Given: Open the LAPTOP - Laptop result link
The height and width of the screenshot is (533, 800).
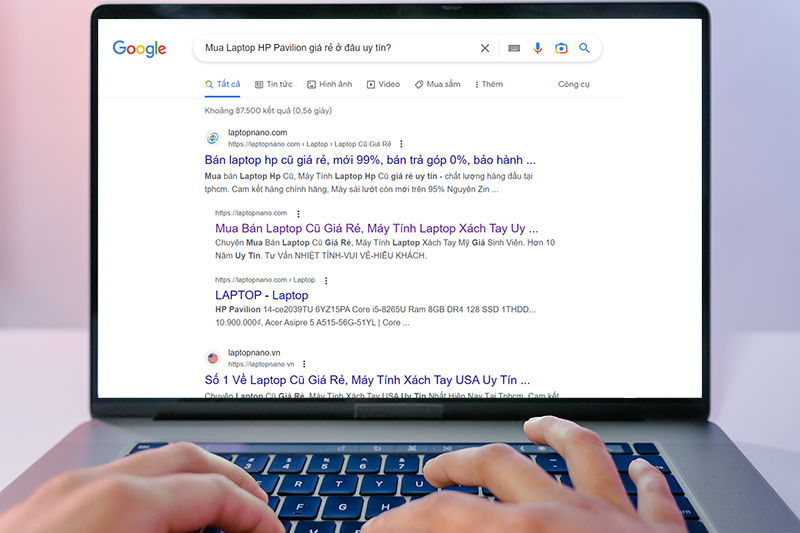Looking at the screenshot, I should 262,295.
